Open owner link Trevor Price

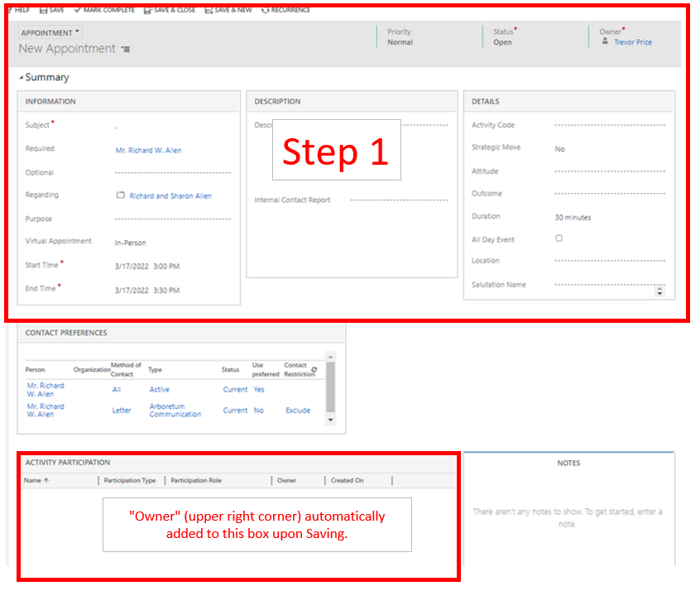633,42
